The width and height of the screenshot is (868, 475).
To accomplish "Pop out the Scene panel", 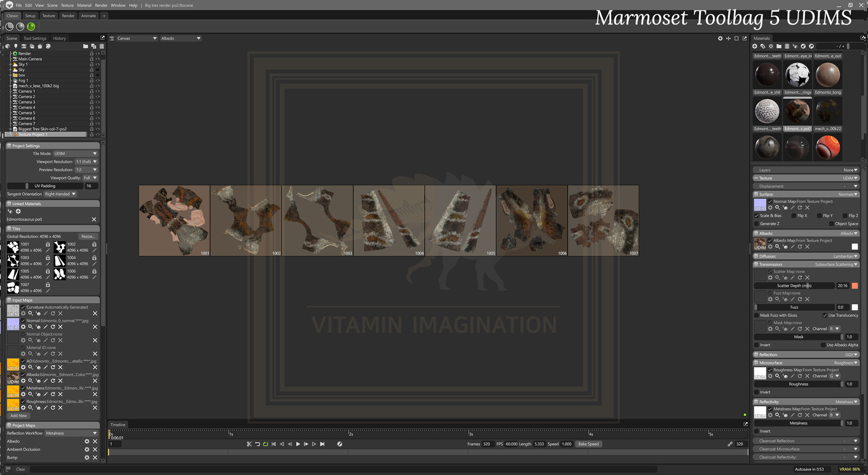I will [x=102, y=37].
